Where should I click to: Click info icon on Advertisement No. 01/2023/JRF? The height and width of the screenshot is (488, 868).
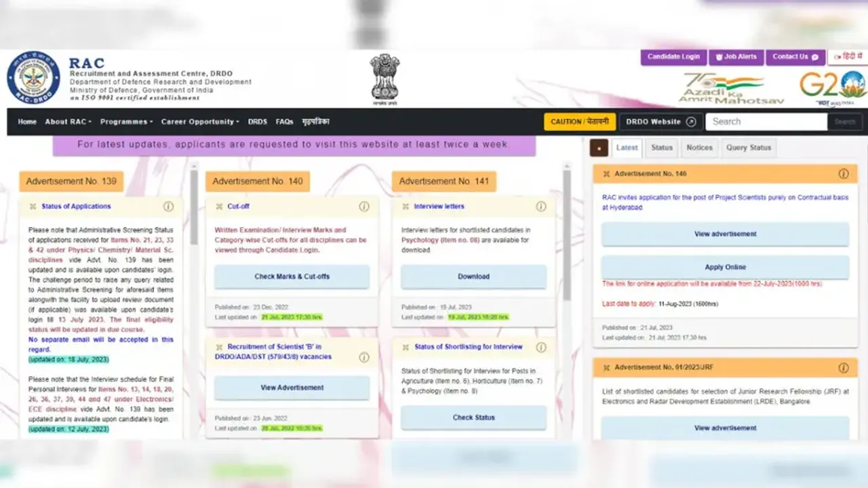[844, 368]
